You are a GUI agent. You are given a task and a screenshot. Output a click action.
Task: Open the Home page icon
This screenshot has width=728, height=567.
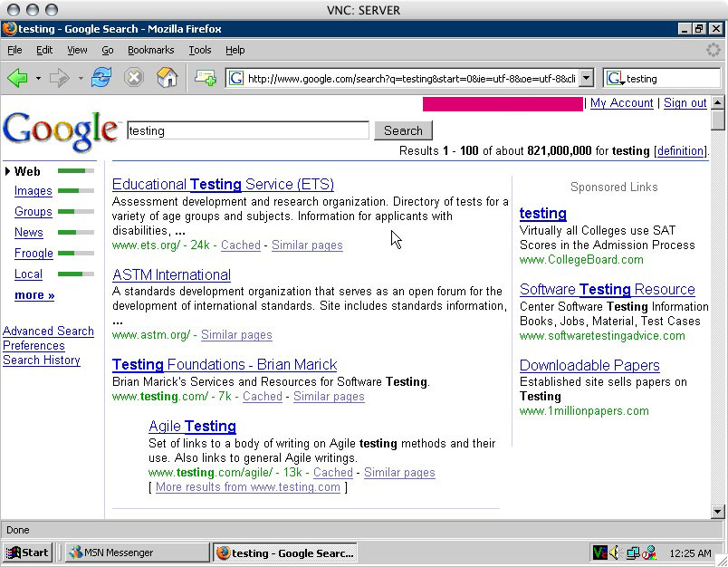(168, 77)
